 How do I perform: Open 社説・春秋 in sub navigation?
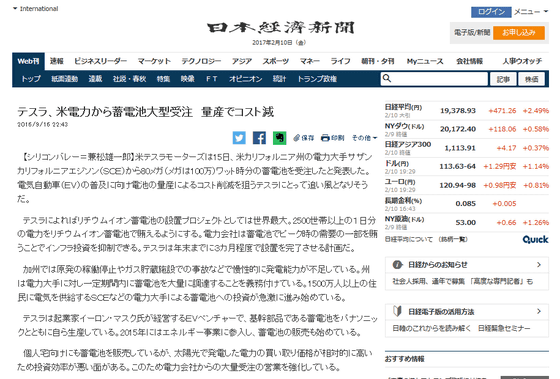pyautogui.click(x=129, y=79)
